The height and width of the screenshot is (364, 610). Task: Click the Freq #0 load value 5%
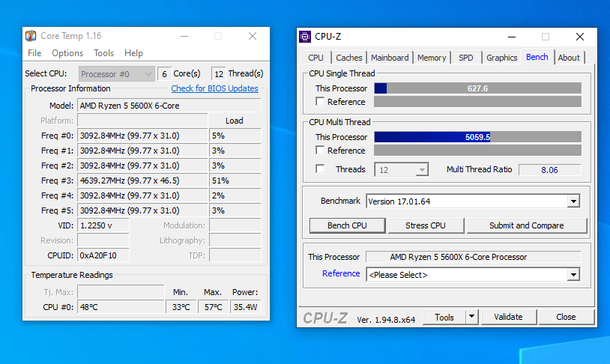coord(235,136)
